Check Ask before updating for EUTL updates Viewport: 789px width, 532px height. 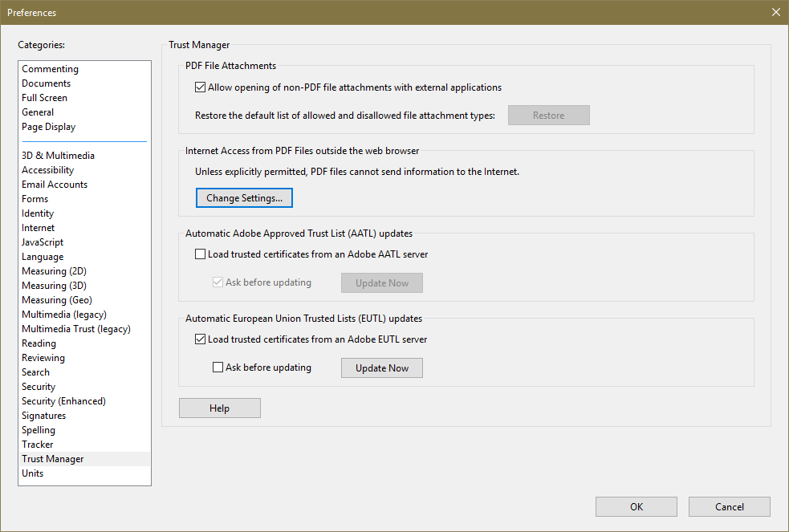(218, 367)
